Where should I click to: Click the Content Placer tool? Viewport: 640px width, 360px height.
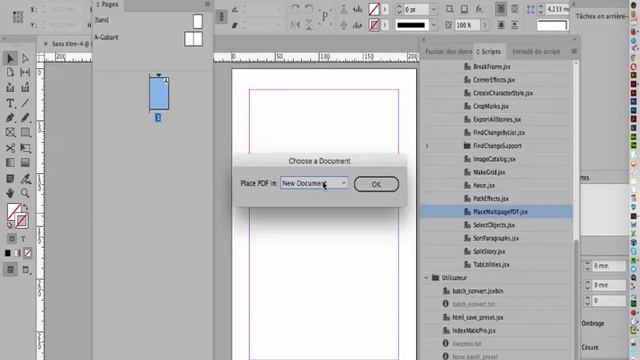[x=25, y=88]
